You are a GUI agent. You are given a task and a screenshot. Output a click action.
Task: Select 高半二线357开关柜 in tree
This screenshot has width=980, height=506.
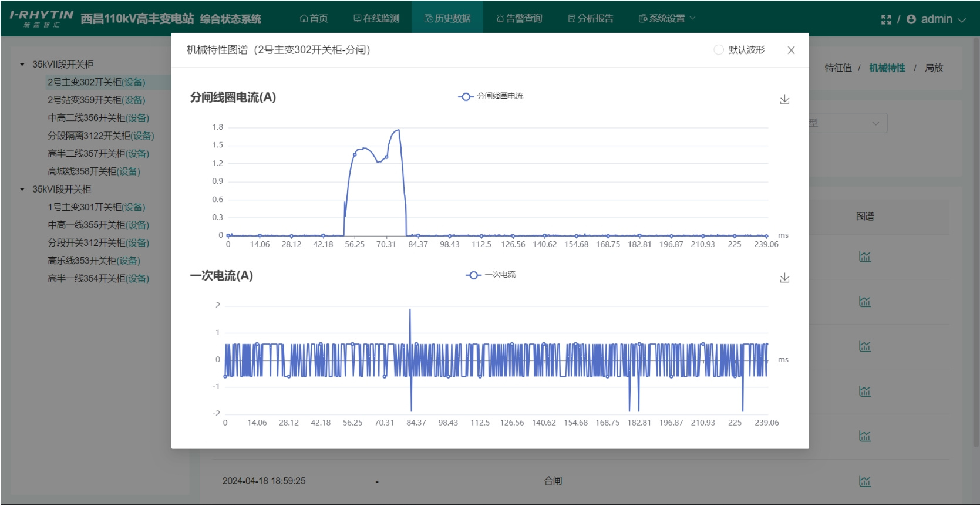tap(99, 154)
